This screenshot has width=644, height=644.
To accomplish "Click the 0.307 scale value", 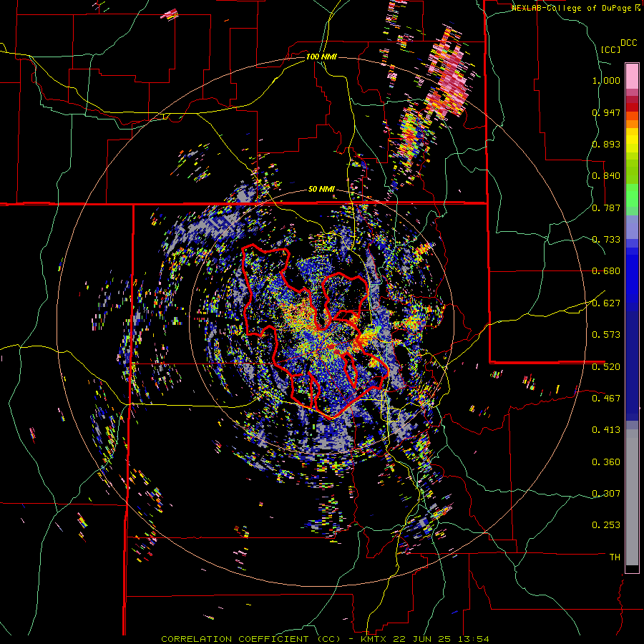I will click(x=606, y=494).
